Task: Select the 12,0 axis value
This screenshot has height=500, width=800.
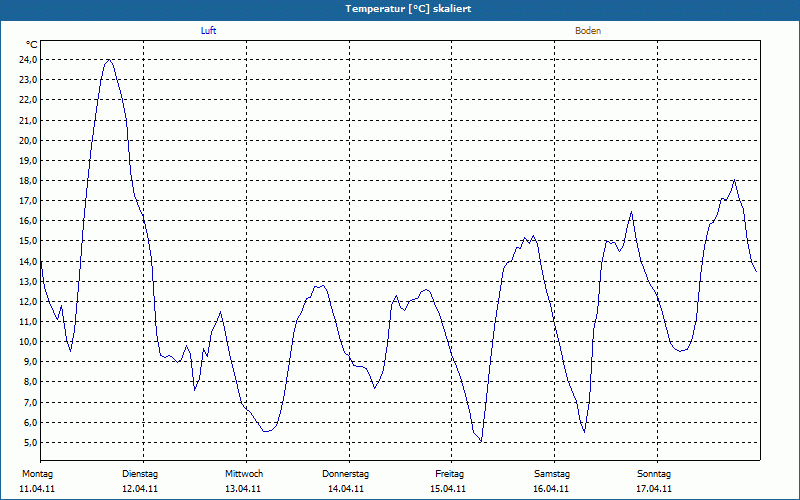Action: (x=28, y=302)
